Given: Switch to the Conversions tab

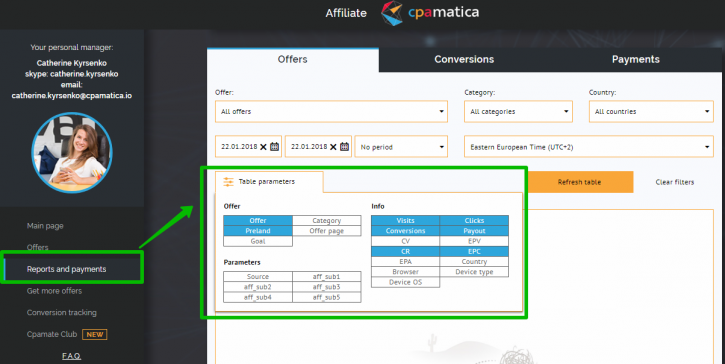Looking at the screenshot, I should point(464,59).
